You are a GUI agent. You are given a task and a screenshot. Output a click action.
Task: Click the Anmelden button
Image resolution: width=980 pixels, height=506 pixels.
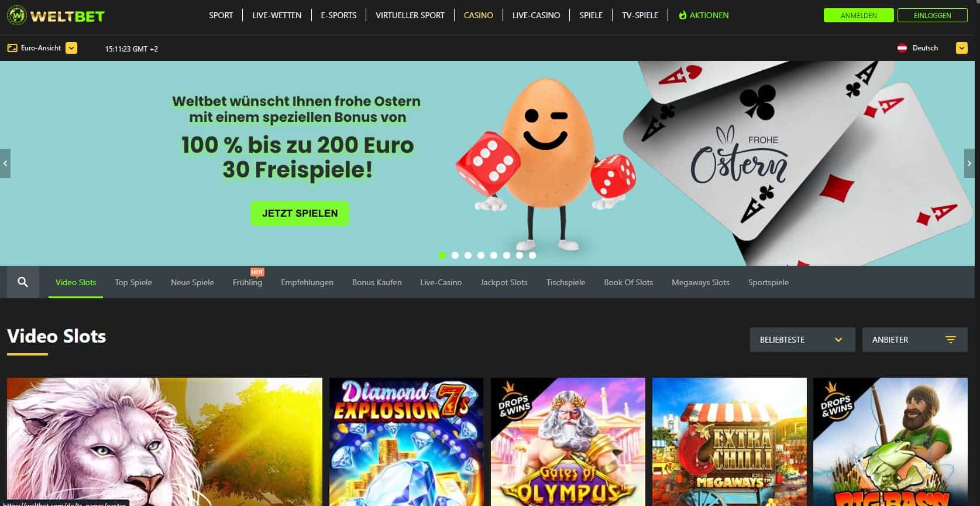click(858, 16)
